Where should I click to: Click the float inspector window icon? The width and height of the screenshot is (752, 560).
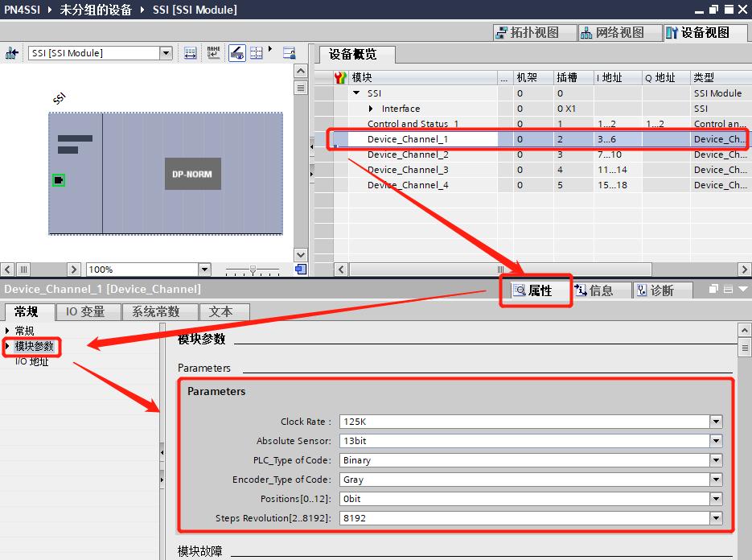pyautogui.click(x=713, y=289)
